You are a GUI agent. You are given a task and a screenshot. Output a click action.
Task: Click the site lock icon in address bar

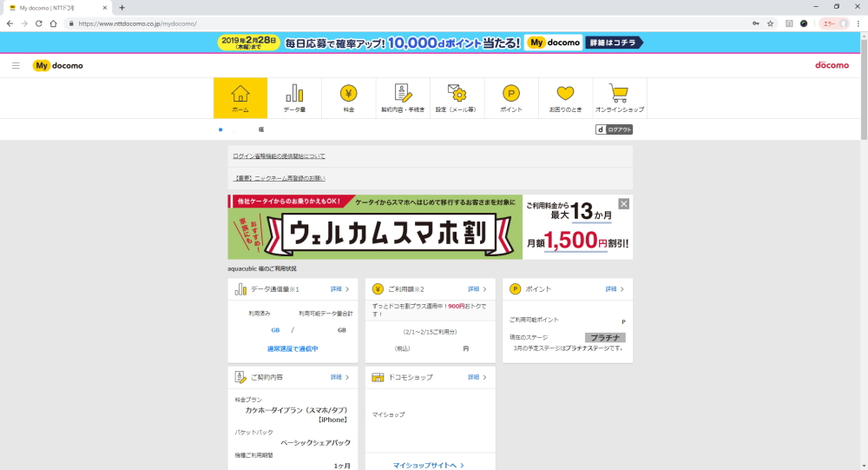pyautogui.click(x=71, y=23)
